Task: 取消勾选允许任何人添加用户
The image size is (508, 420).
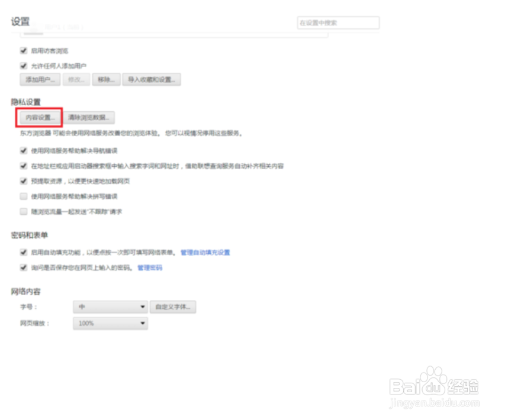Action: pos(23,66)
